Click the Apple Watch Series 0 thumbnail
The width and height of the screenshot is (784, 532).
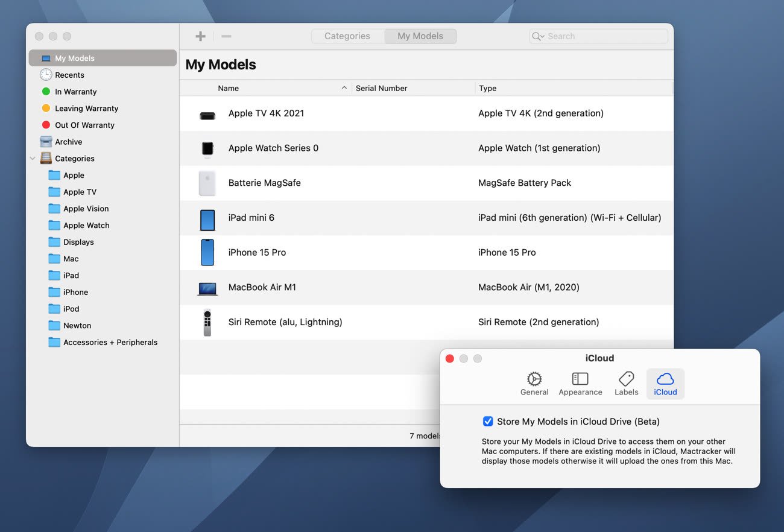pos(207,149)
